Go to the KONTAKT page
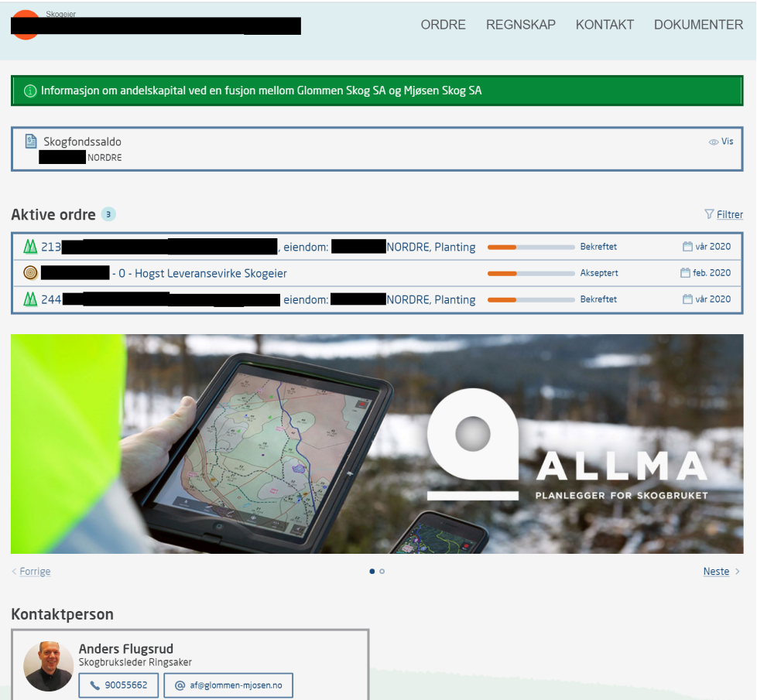 [x=605, y=25]
